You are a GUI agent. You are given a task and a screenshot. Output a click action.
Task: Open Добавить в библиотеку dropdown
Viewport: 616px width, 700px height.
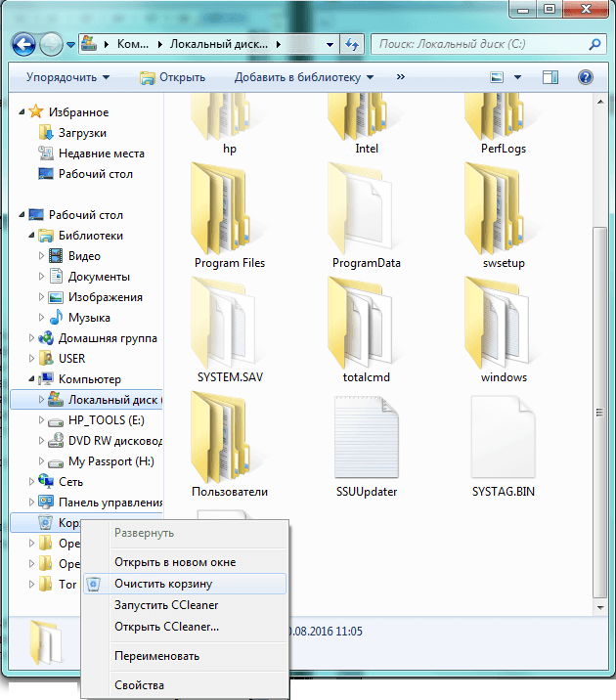(304, 77)
